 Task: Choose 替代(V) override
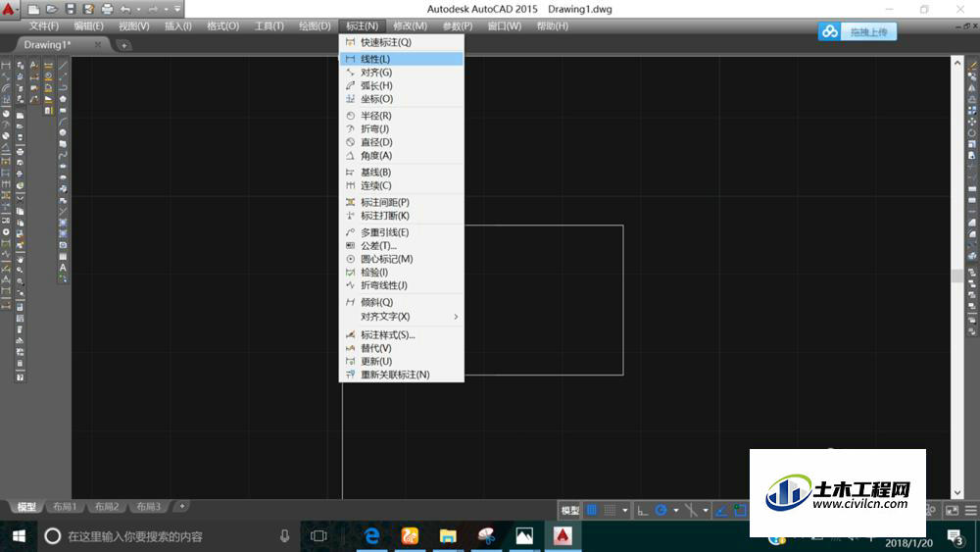[x=401, y=348]
